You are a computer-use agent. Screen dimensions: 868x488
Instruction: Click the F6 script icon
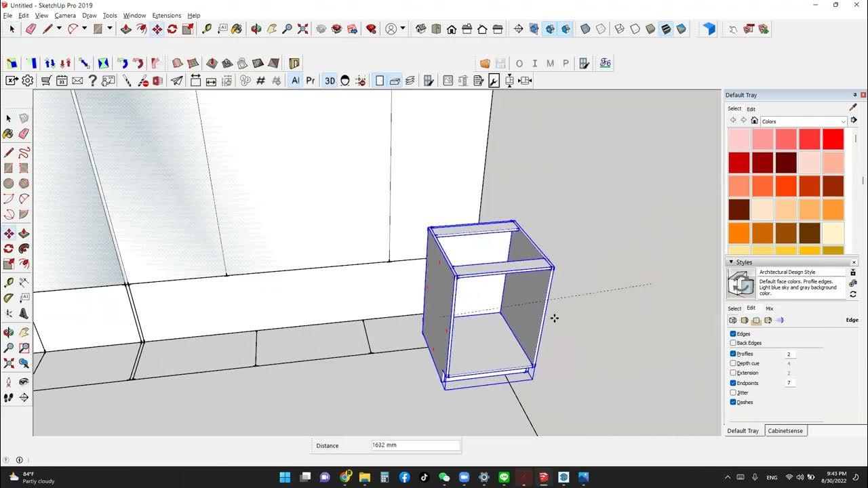(x=605, y=63)
